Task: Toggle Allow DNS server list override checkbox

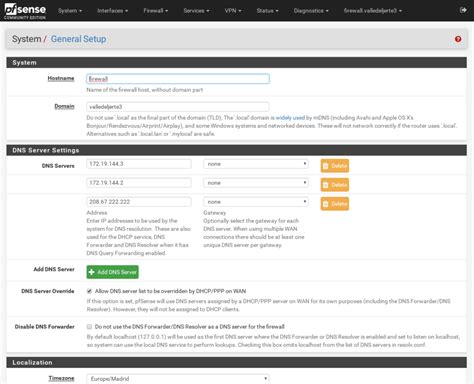Action: click(x=89, y=291)
